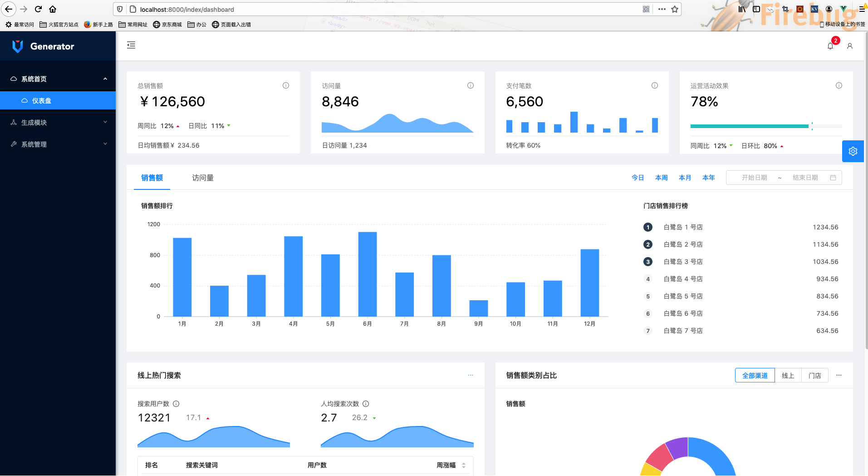Toggle the browser sidebar icon
The width and height of the screenshot is (868, 476).
click(756, 9)
